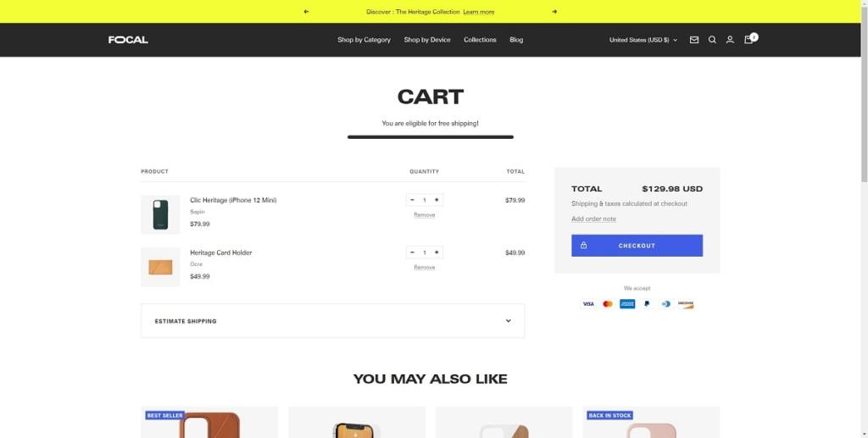This screenshot has height=438, width=868.
Task: Open Shop by Category menu
Action: pyautogui.click(x=364, y=40)
